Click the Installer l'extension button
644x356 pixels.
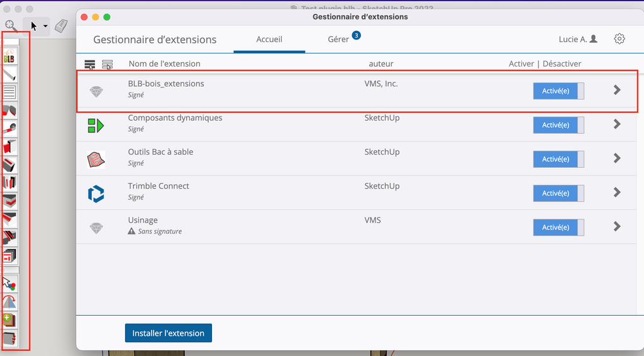pyautogui.click(x=169, y=333)
